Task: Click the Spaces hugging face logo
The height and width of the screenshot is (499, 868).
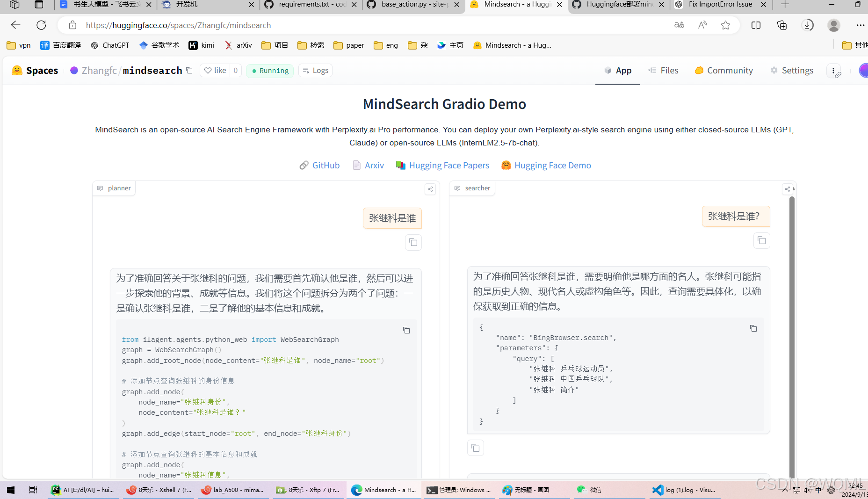Action: click(17, 70)
